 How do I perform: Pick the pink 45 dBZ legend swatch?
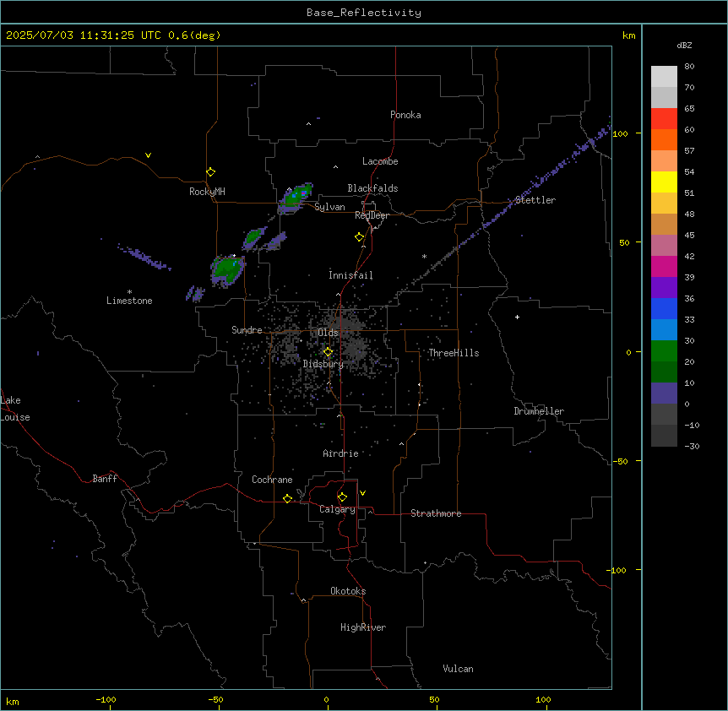coord(664,245)
